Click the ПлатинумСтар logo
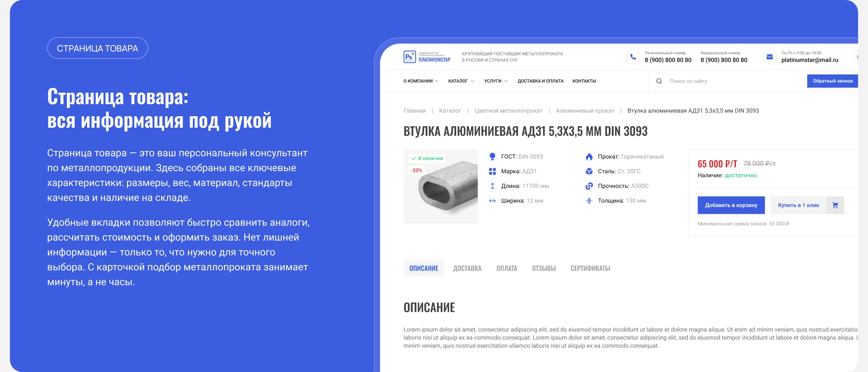Viewport: 868px width, 372px height. 427,57
